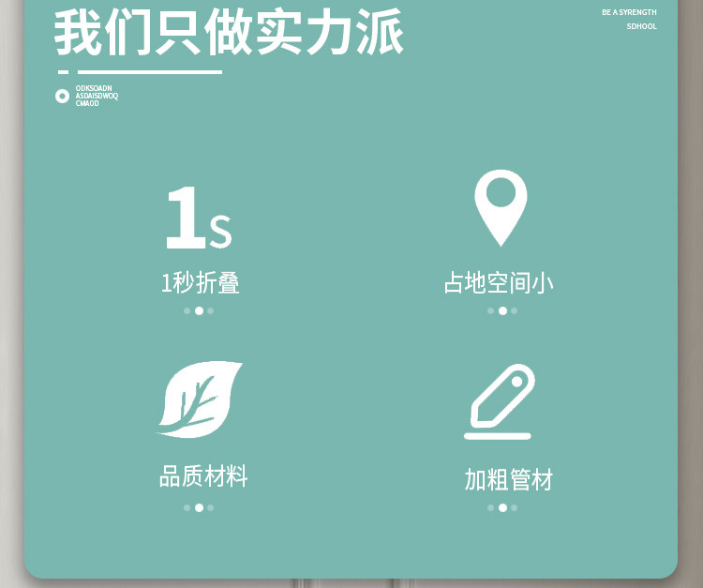Select the left dot under 品质材料
Viewport: 703px width, 588px height.
tap(187, 507)
